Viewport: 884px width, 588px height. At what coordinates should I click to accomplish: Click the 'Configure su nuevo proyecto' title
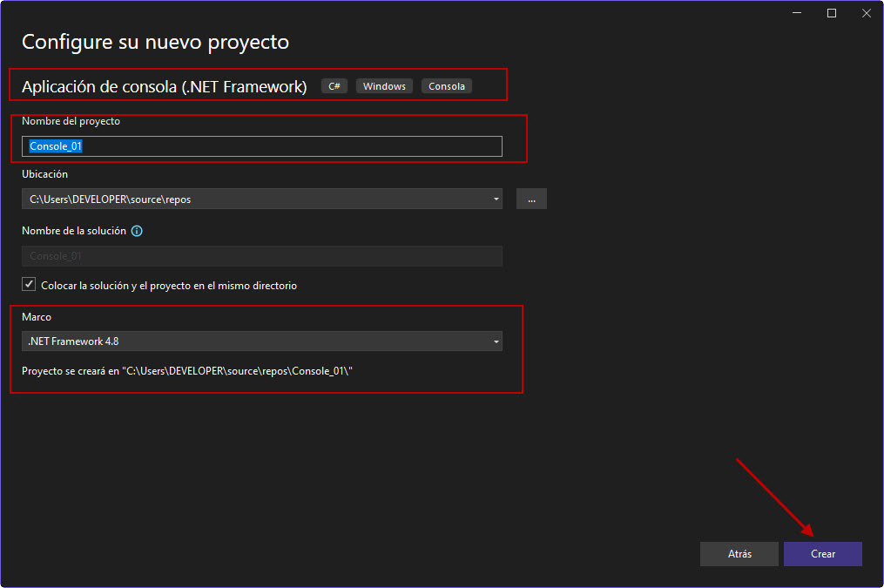(x=156, y=43)
